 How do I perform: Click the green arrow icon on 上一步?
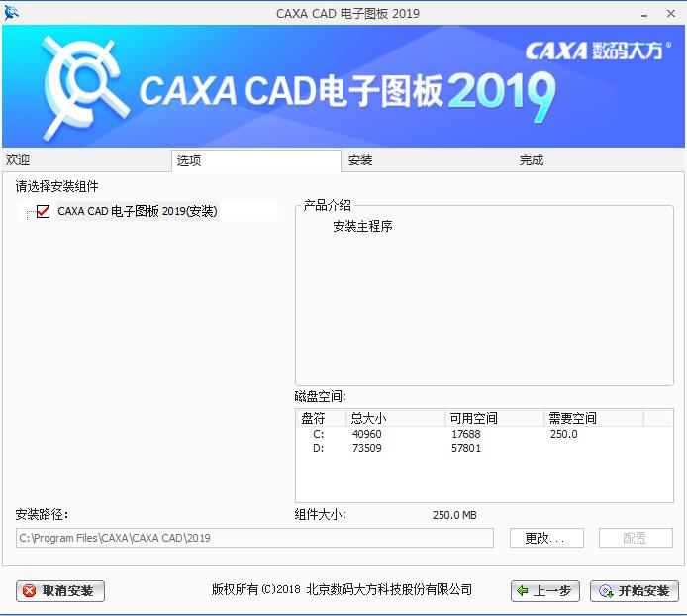[x=523, y=590]
